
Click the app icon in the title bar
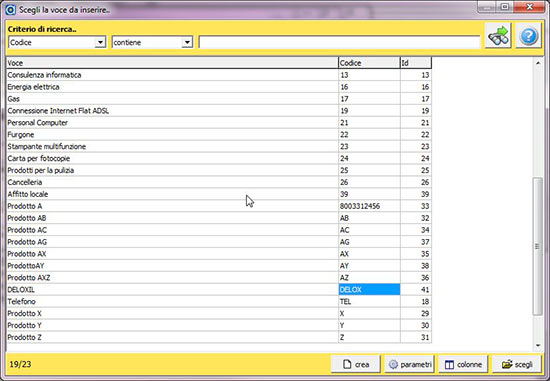click(11, 9)
